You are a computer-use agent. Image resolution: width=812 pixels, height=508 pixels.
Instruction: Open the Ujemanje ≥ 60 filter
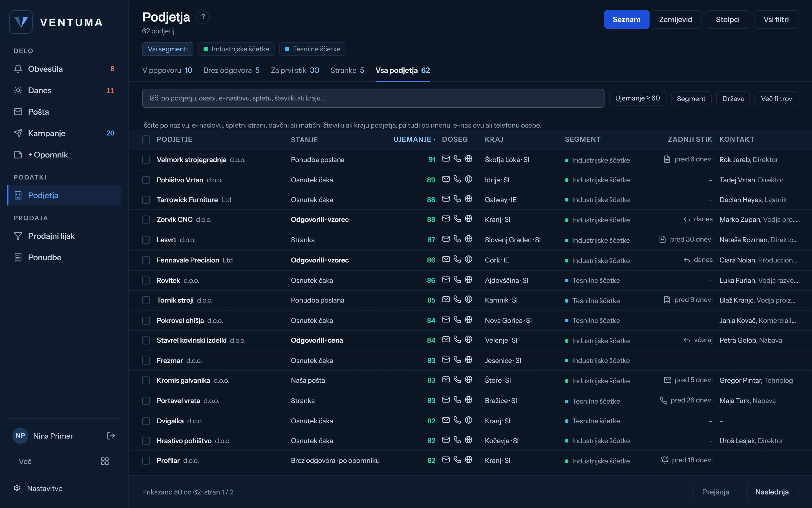click(x=637, y=98)
